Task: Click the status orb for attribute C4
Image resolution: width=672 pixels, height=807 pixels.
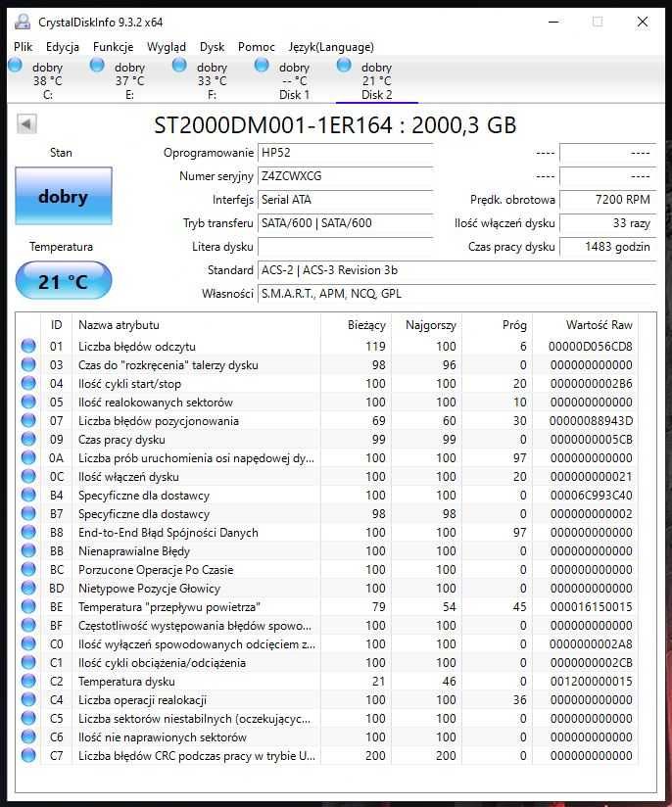Action: [x=28, y=699]
